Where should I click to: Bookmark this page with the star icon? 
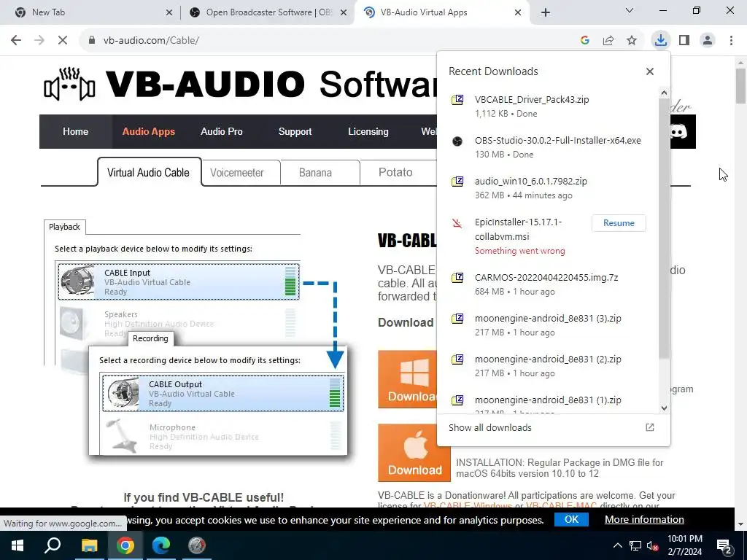click(632, 41)
